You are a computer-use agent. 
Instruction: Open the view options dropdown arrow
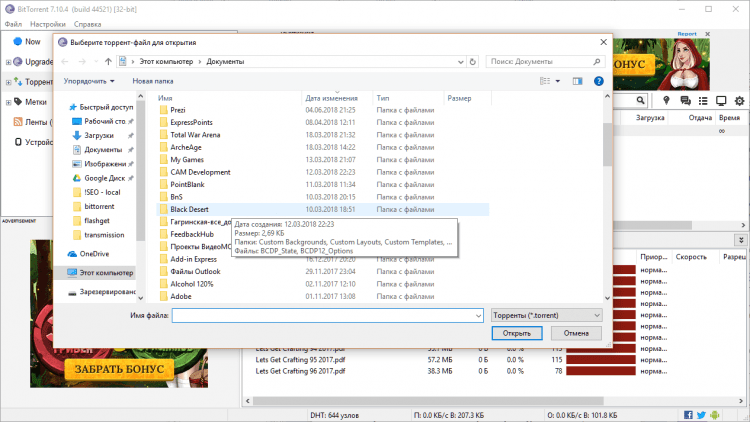pos(557,80)
